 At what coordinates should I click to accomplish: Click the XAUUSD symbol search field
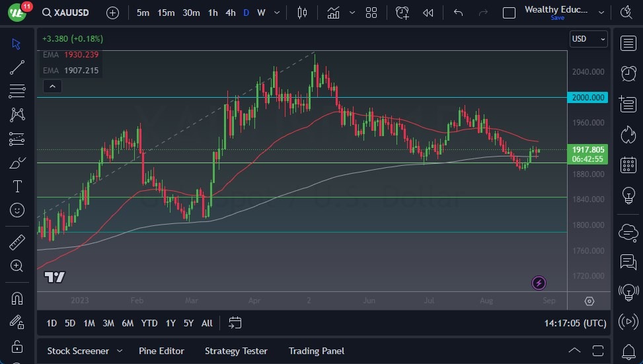[65, 13]
